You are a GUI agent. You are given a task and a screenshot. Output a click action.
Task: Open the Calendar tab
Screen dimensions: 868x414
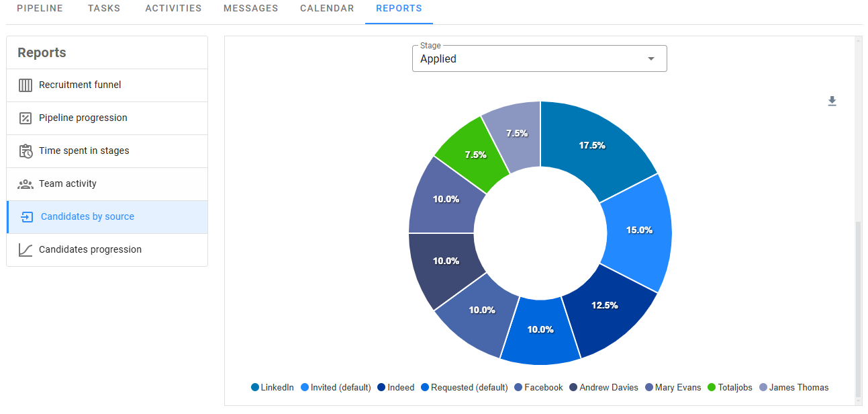pyautogui.click(x=327, y=8)
